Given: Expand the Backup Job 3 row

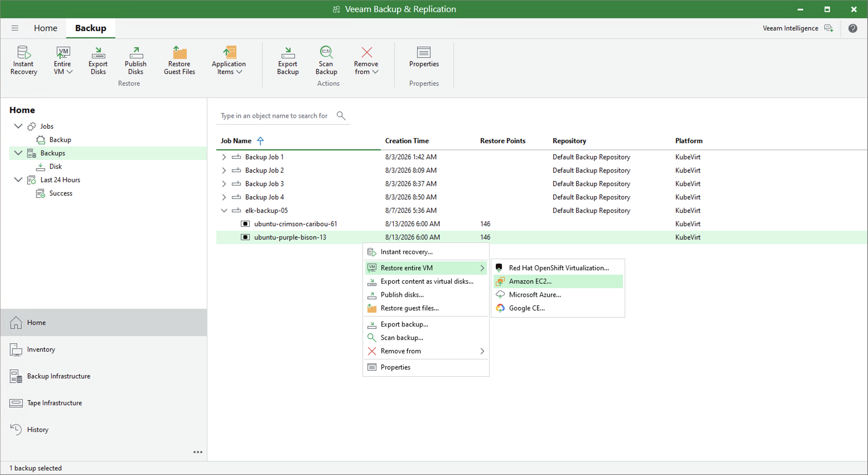Looking at the screenshot, I should tap(224, 184).
